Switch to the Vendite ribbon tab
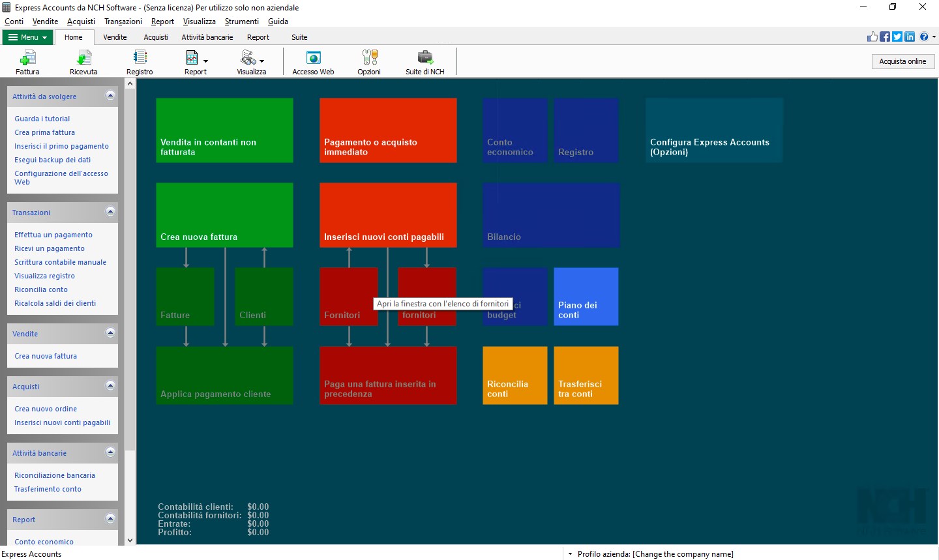Viewport: 939px width, 560px height. (x=115, y=37)
